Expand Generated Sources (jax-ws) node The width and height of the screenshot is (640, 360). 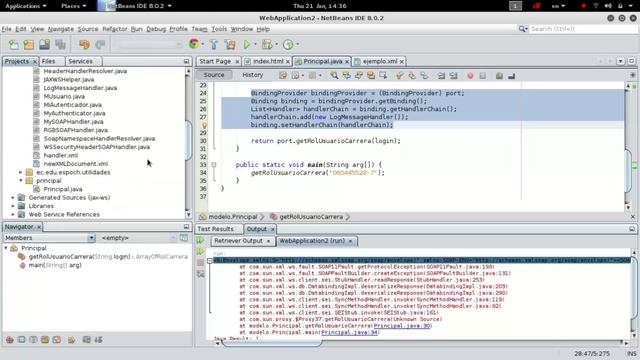point(13,198)
